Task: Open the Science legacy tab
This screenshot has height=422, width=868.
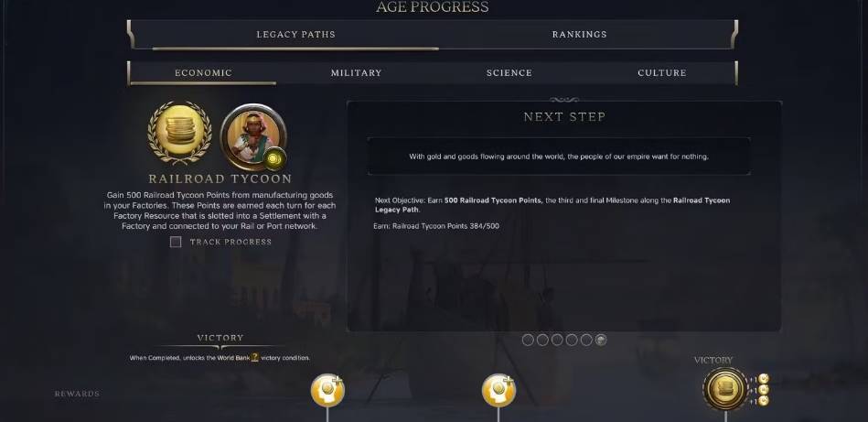Action: pyautogui.click(x=509, y=73)
